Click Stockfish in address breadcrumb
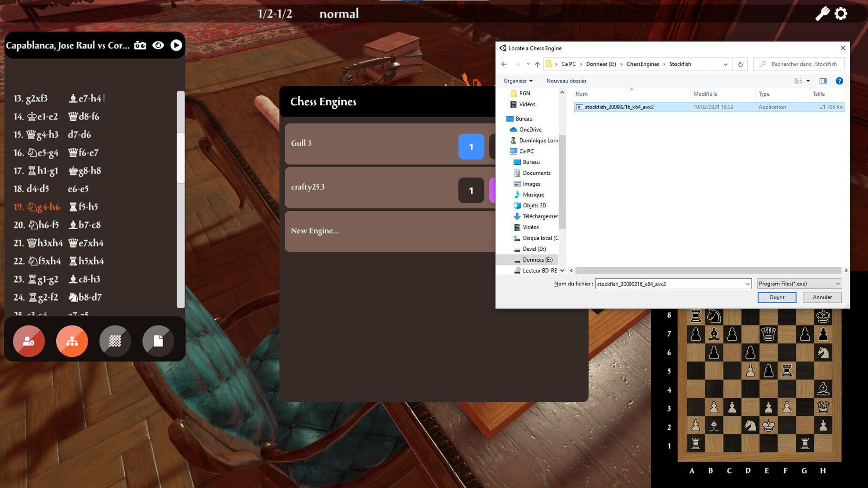The height and width of the screenshot is (488, 868). (680, 64)
